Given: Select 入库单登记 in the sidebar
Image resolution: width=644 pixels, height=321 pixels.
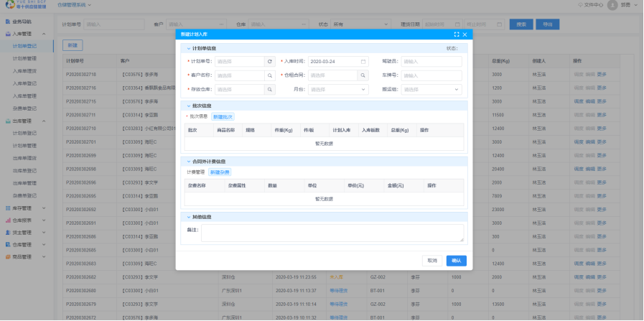Looking at the screenshot, I should point(24,83).
